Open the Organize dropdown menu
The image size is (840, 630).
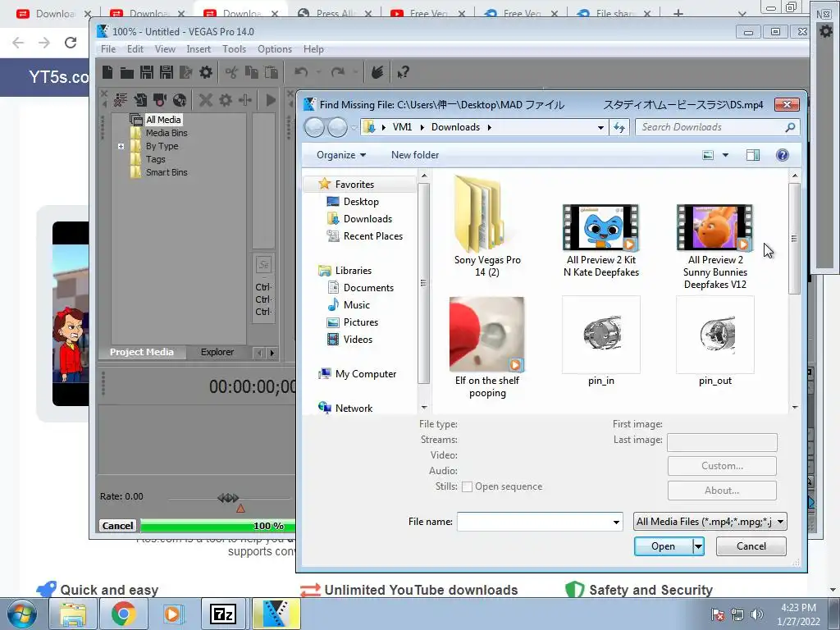point(340,155)
